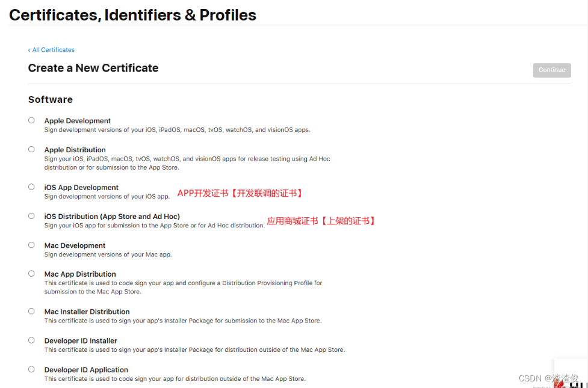This screenshot has height=388, width=588.
Task: Pick the Mac Installer Distribution option
Action: (x=31, y=311)
